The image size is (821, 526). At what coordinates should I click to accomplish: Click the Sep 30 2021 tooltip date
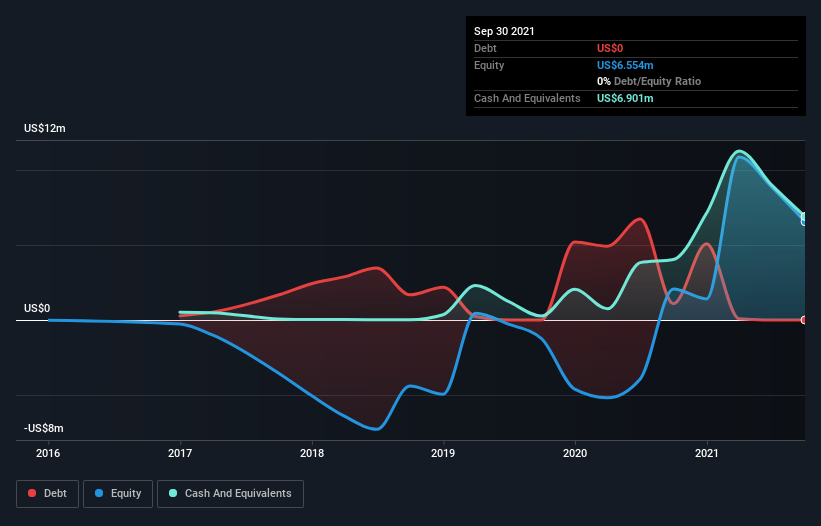[x=504, y=31]
